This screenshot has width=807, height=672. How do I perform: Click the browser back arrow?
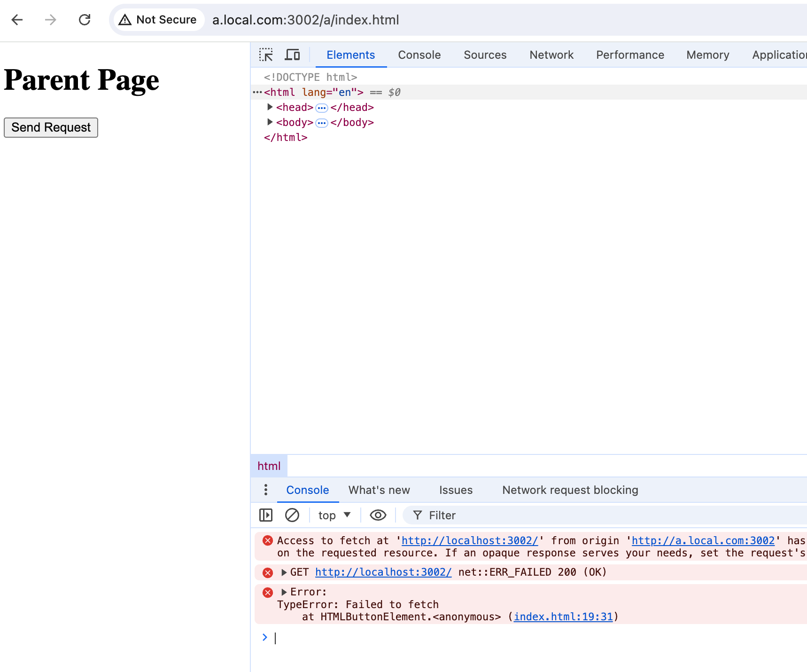(x=17, y=20)
